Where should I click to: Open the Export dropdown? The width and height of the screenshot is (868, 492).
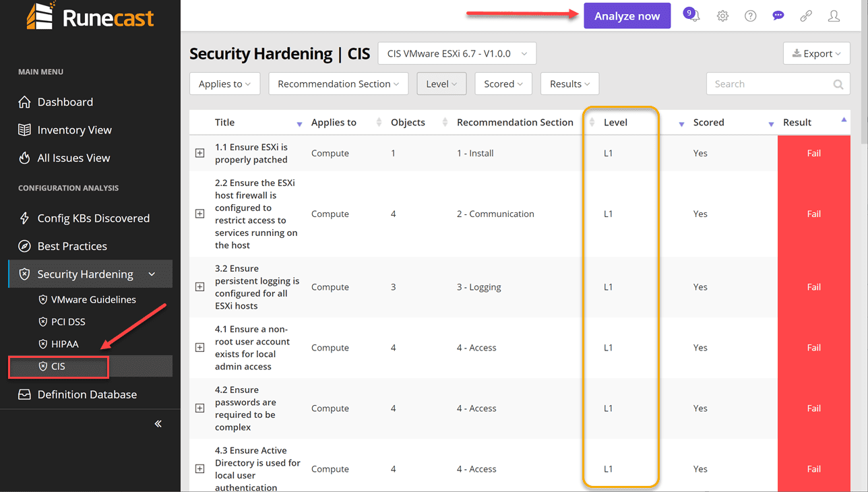pos(816,53)
